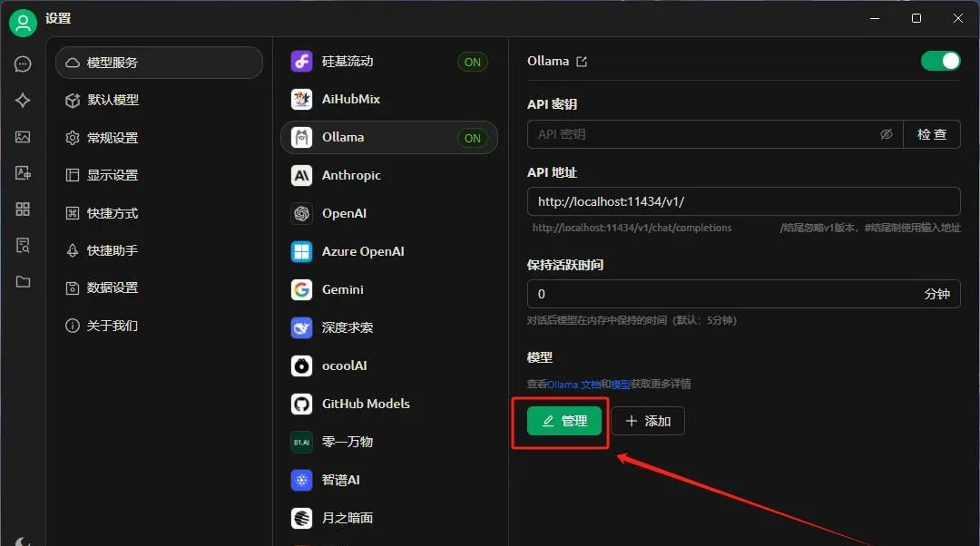Open 关于我们 settings section
The height and width of the screenshot is (546, 980).
click(159, 326)
